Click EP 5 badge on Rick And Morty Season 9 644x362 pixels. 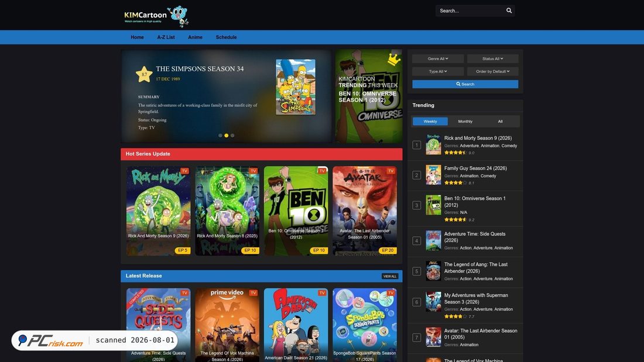click(182, 250)
